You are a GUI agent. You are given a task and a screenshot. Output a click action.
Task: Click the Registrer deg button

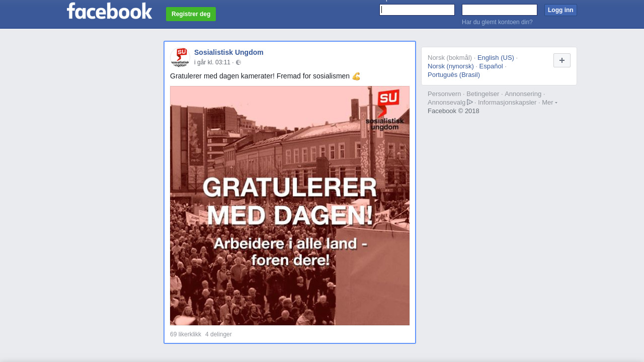click(191, 14)
